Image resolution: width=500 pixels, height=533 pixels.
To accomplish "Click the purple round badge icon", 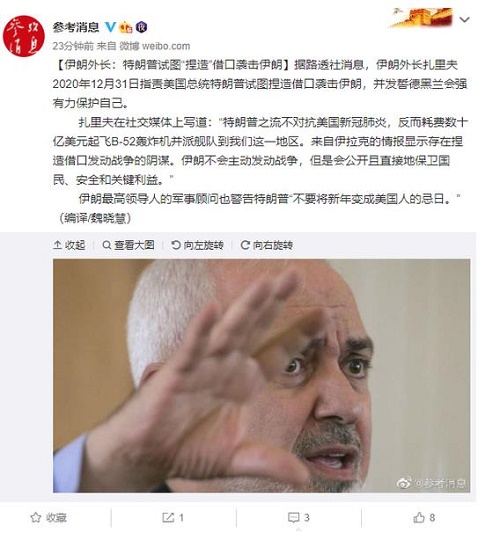I will (x=141, y=27).
